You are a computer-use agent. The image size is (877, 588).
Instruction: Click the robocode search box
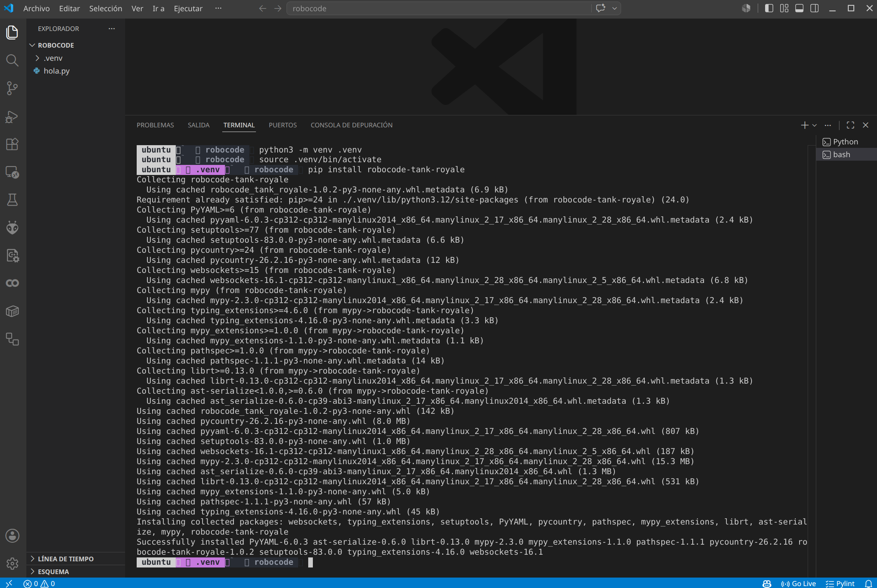(439, 8)
